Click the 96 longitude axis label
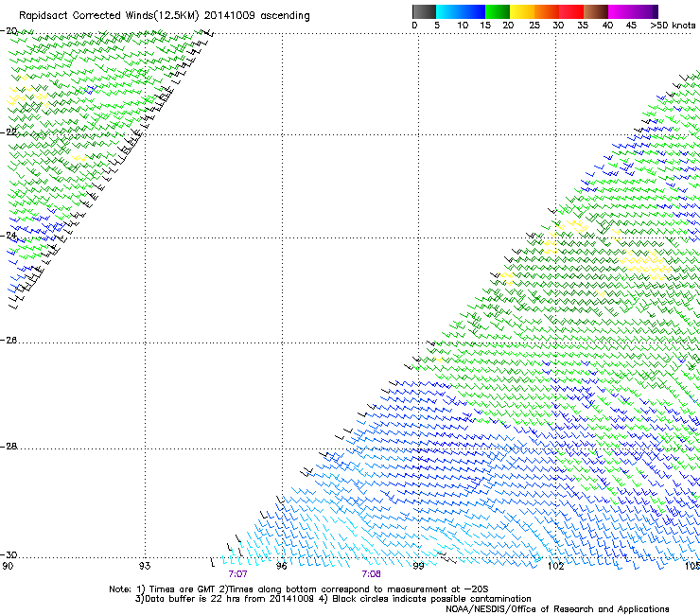The height and width of the screenshot is (615, 700). [281, 566]
